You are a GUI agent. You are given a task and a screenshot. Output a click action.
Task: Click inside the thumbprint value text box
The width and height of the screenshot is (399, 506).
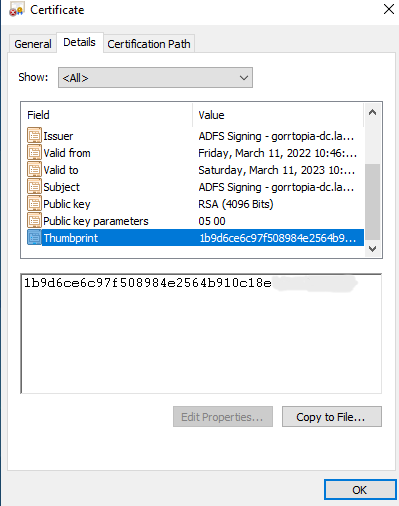coord(201,333)
